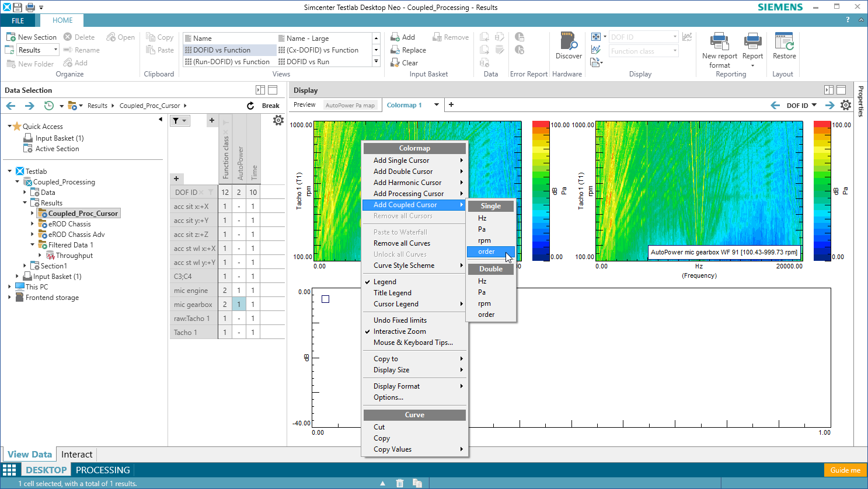Select mic gearbox AutoPower cell
Image resolution: width=868 pixels, height=489 pixels.
click(239, 304)
